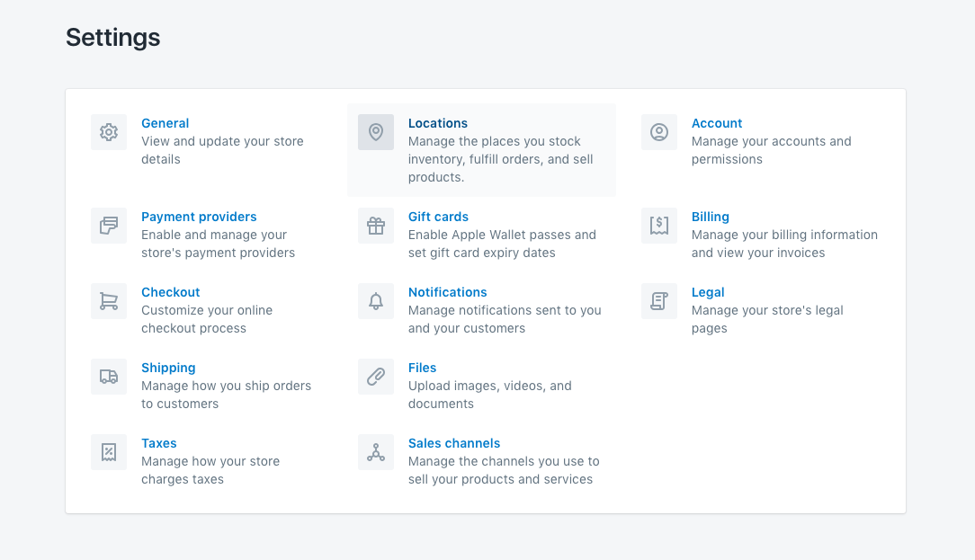Click the Billing receipt dollar icon
This screenshot has height=560, width=975.
(659, 226)
